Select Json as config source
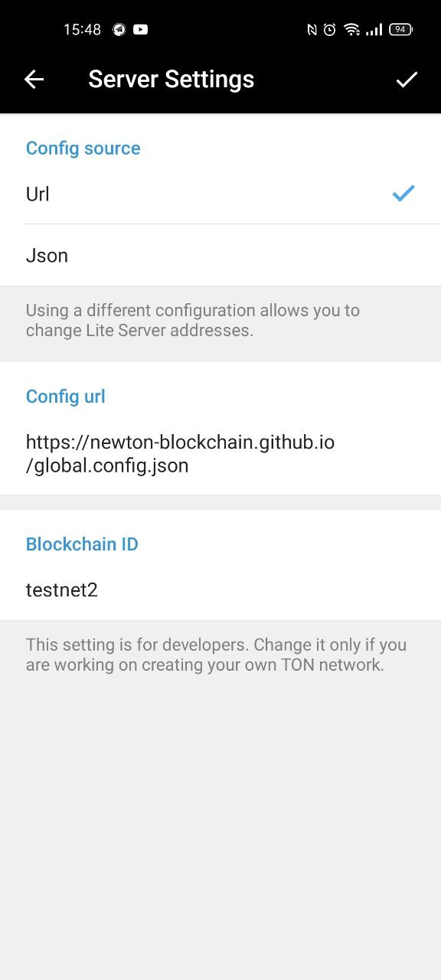Image resolution: width=441 pixels, height=980 pixels. pos(220,255)
